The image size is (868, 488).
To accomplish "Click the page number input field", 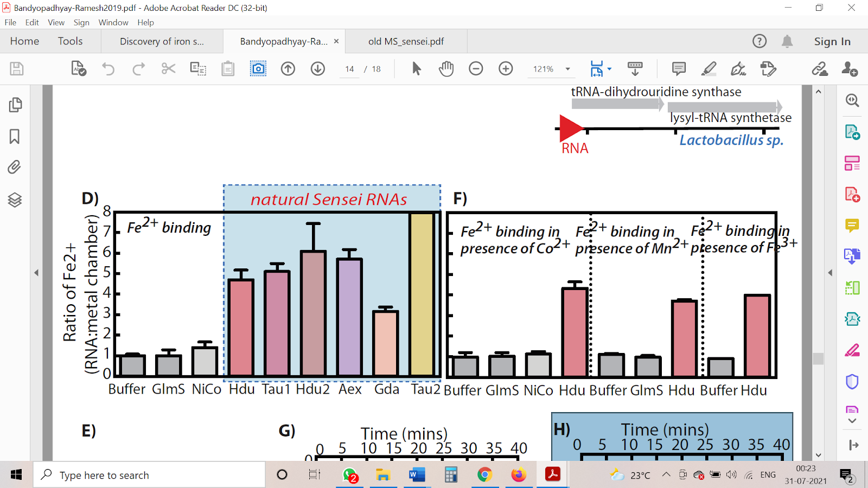I will (x=349, y=69).
